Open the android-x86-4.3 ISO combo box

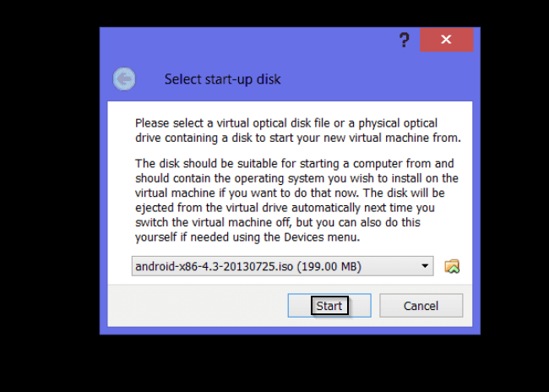coord(283,266)
